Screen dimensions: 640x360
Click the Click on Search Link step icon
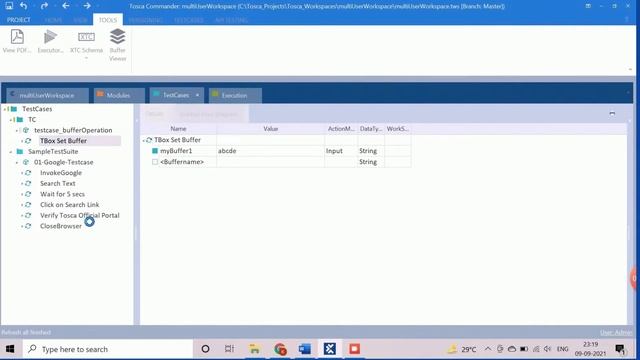pyautogui.click(x=28, y=204)
